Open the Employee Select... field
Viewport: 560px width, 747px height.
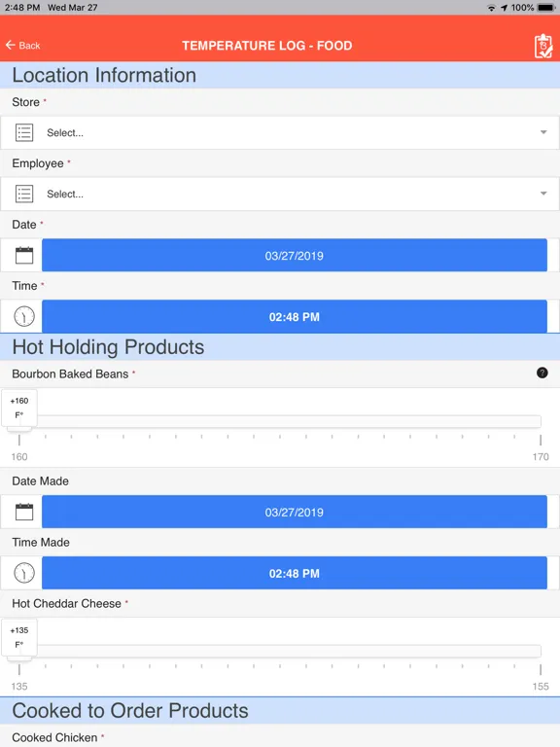(x=280, y=194)
